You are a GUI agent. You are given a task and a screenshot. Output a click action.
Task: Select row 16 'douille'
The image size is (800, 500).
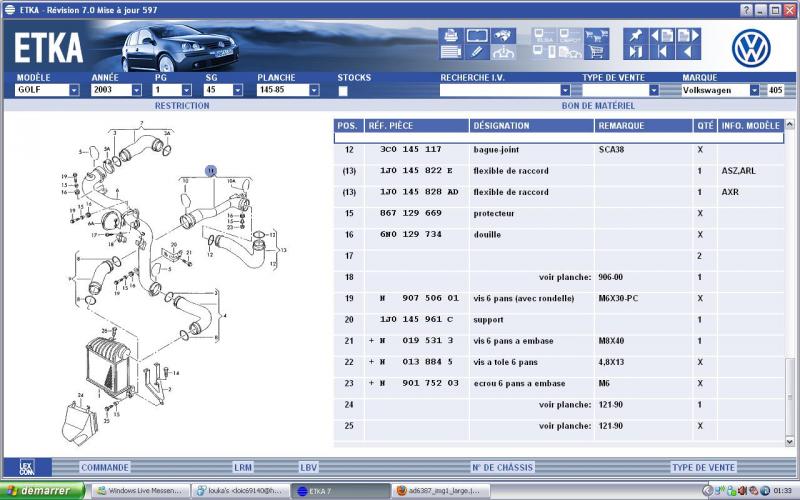point(559,235)
